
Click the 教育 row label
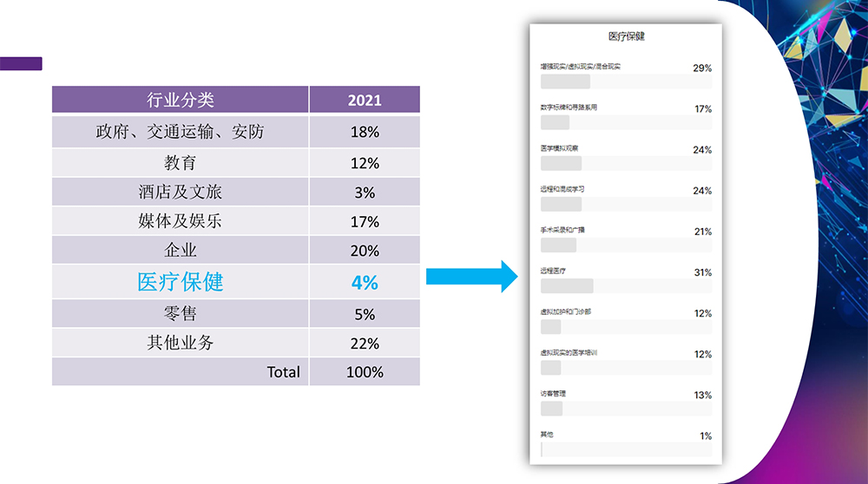tap(180, 163)
